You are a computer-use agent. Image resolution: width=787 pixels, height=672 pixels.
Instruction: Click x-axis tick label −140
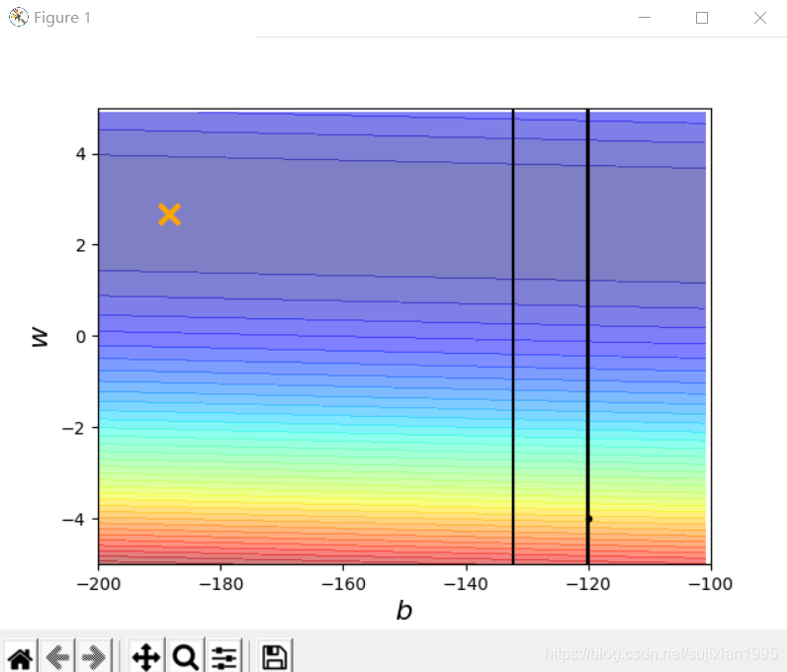click(x=466, y=584)
